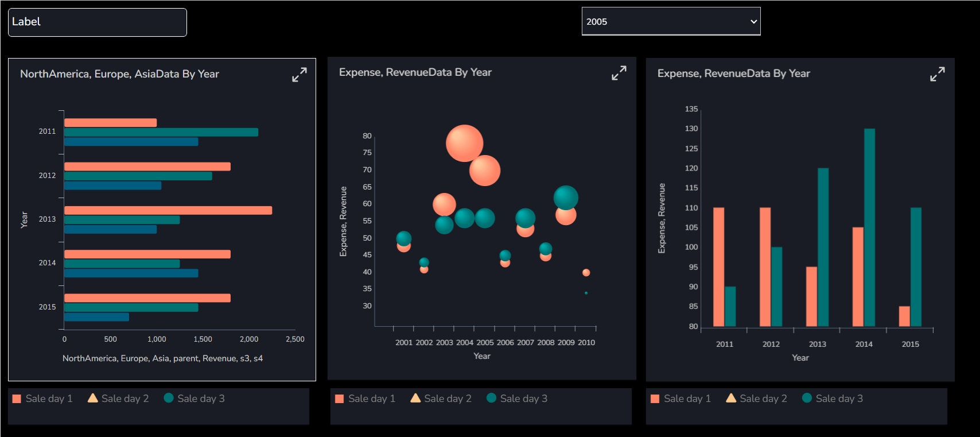Screen dimensions: 980x437
Task: Select the largest orange bubble for 2004
Action: pos(464,143)
